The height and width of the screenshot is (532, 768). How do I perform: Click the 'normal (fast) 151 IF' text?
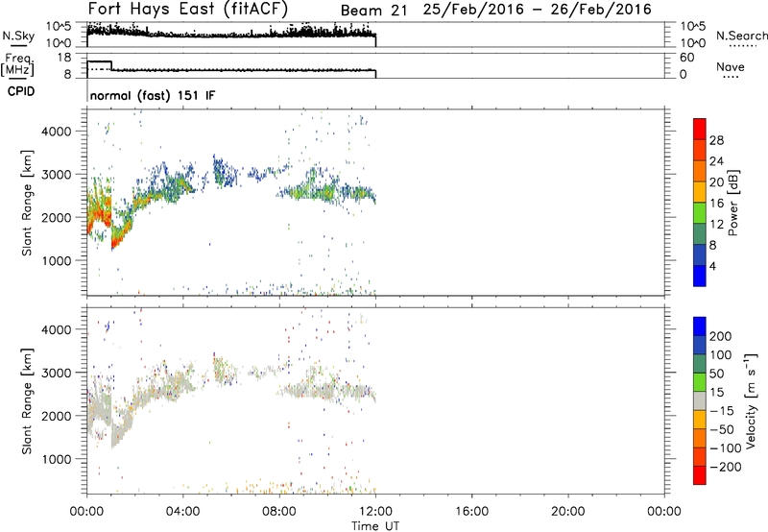point(153,95)
